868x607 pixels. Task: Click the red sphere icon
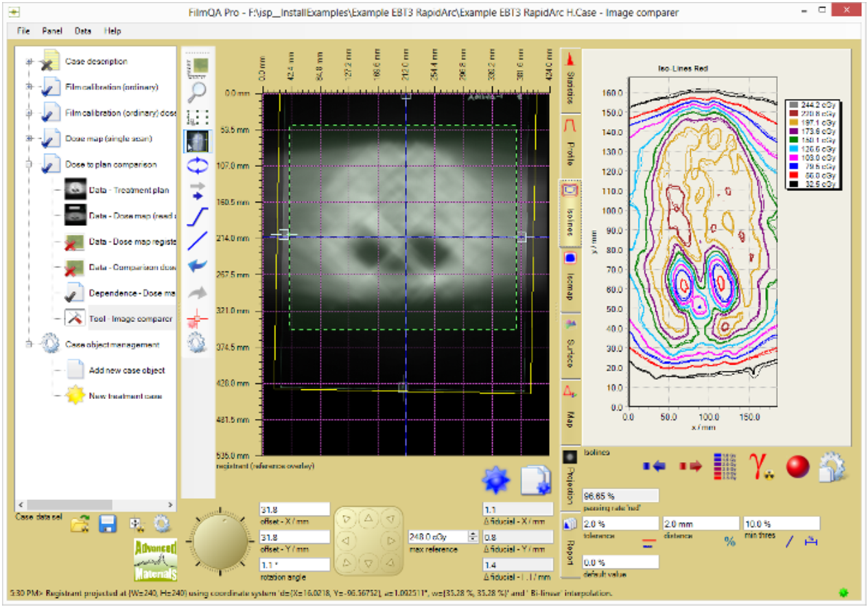pyautogui.click(x=797, y=466)
